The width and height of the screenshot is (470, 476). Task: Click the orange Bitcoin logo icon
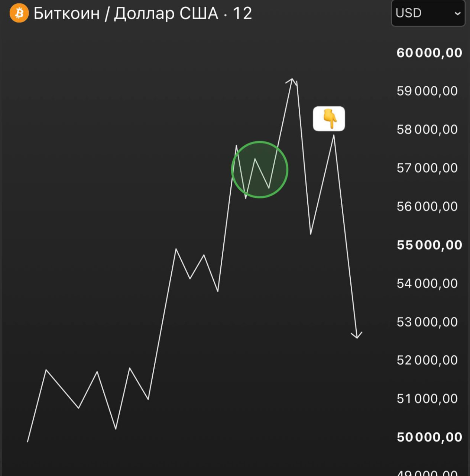19,13
